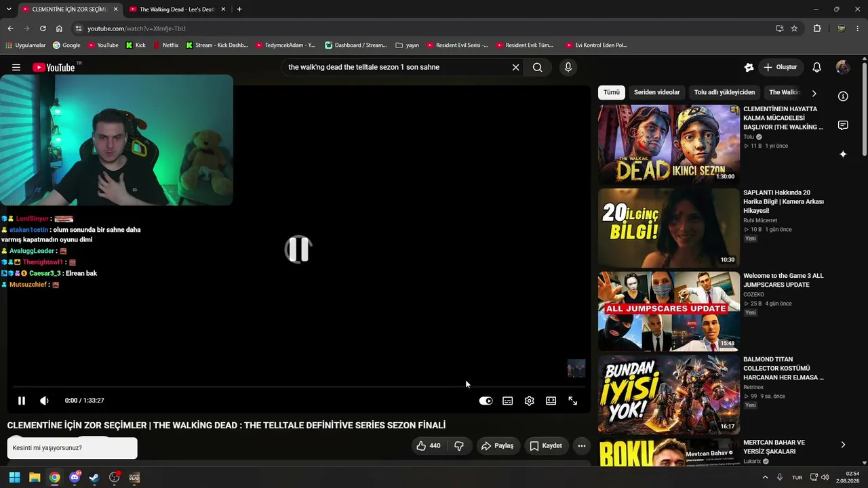Reload the current page
The height and width of the screenshot is (488, 868).
tap(43, 28)
